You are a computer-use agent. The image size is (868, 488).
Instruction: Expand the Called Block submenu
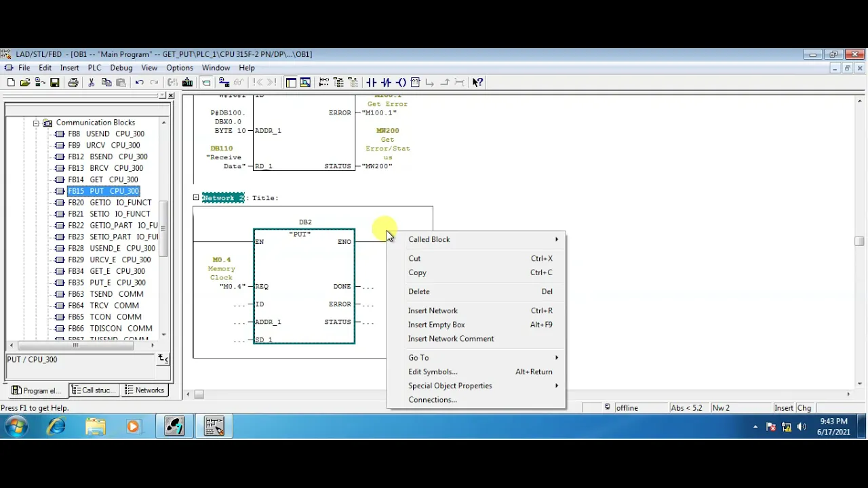[x=476, y=239]
